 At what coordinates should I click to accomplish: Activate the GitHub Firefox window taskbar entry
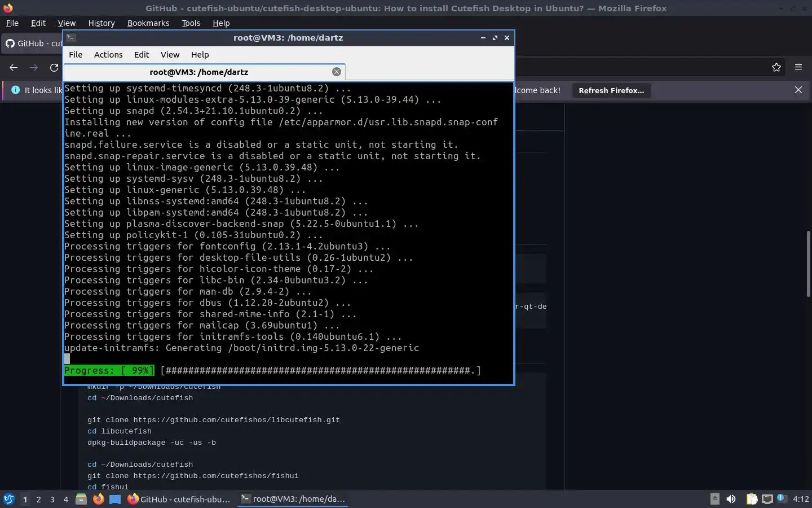[x=179, y=499]
